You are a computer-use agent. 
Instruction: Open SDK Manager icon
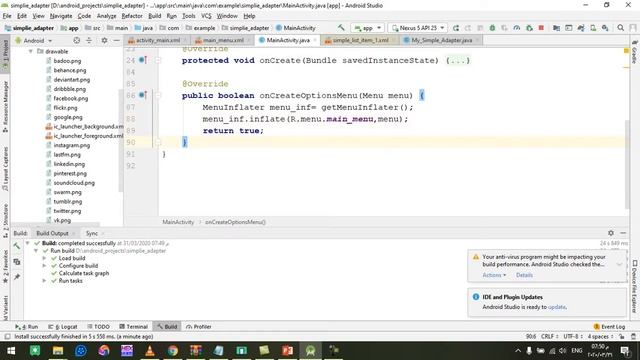[605, 28]
